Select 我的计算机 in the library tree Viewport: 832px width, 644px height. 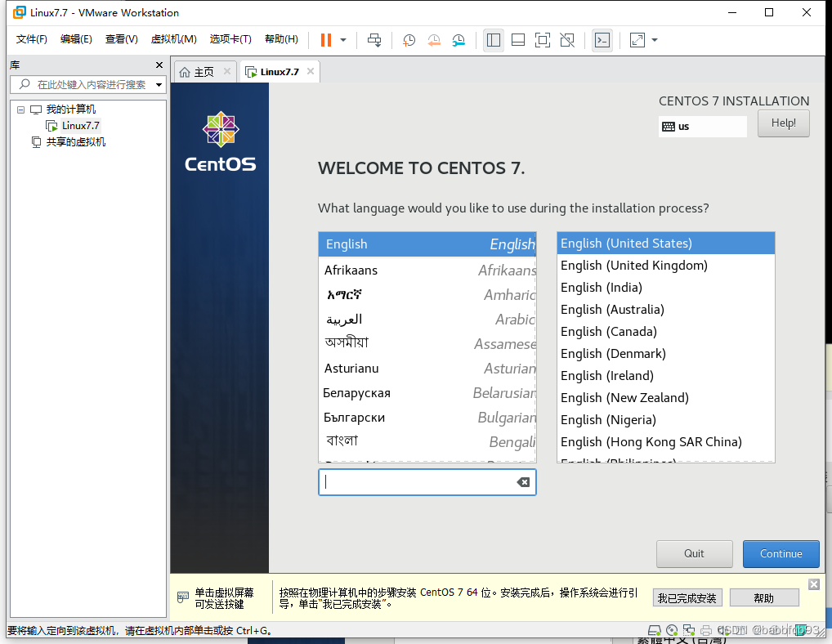point(70,110)
